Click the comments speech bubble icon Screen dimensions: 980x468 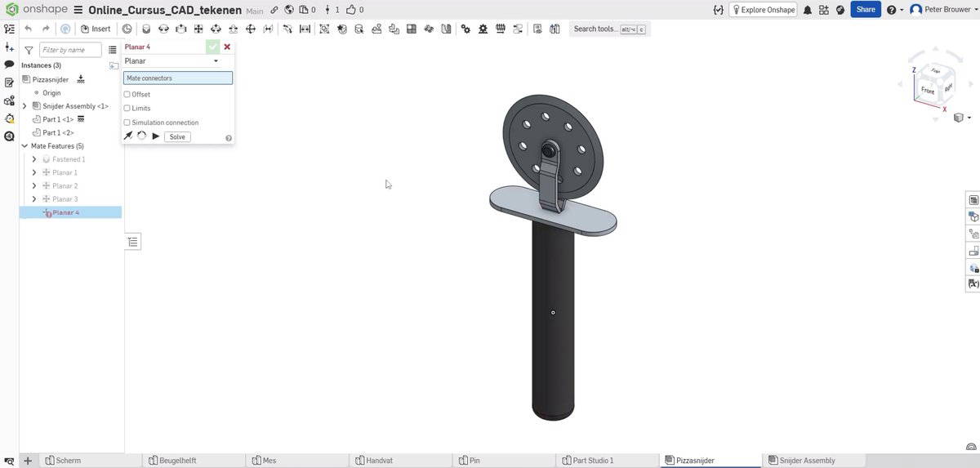point(9,64)
